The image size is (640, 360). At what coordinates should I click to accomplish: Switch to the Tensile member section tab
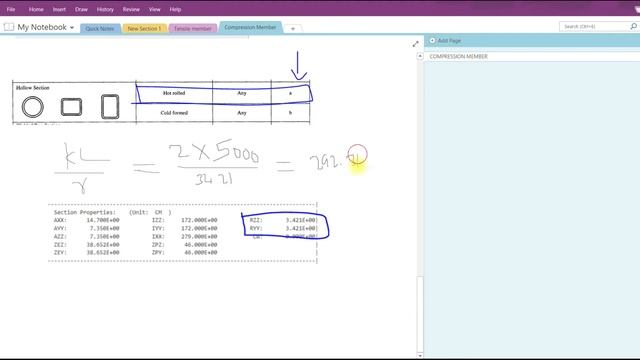193,29
